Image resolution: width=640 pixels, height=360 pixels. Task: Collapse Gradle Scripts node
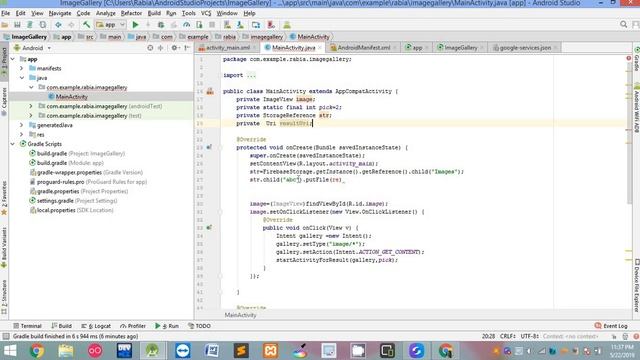click(x=13, y=144)
